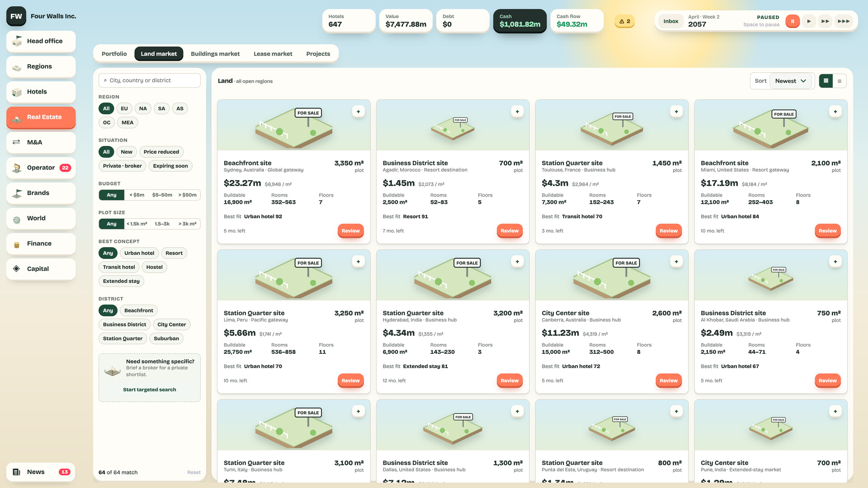
Task: Select plot size 1.5–3k
Action: click(x=162, y=224)
